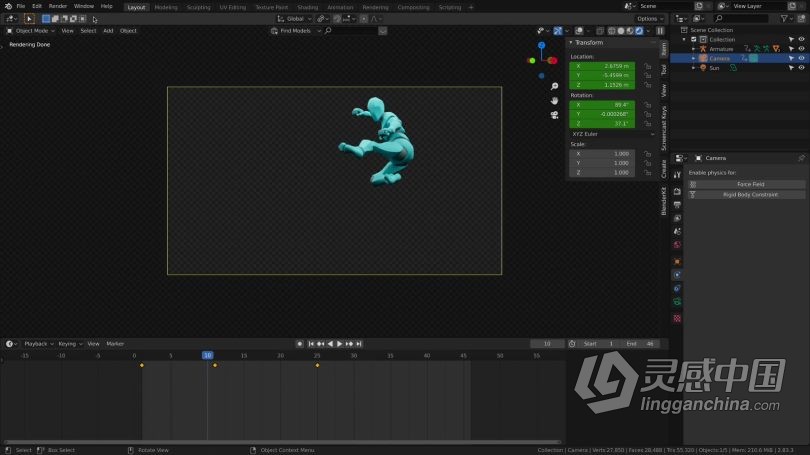Open the Object Data camera properties icon
This screenshot has height=455, width=810.
point(677,302)
